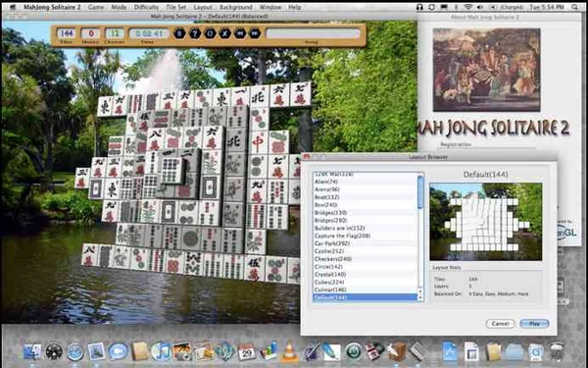Open iTunes icon in the Dock
Image resolution: width=588 pixels, height=368 pixels.
coord(162,352)
